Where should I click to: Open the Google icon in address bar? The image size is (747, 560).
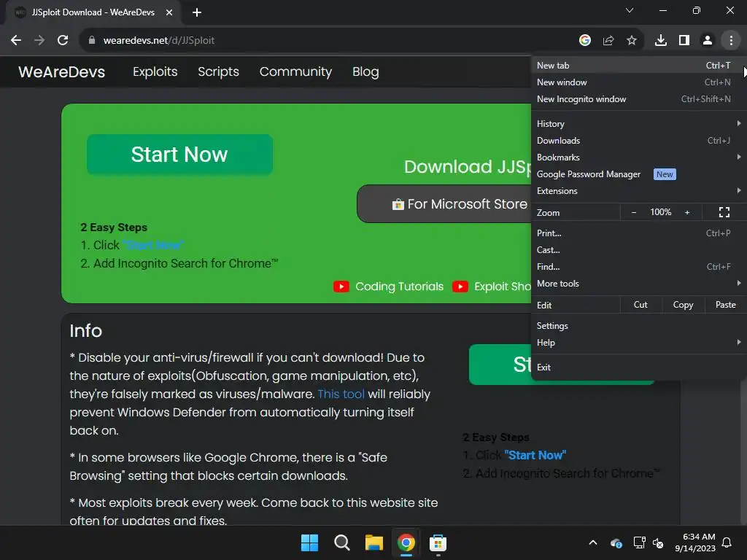[585, 41]
